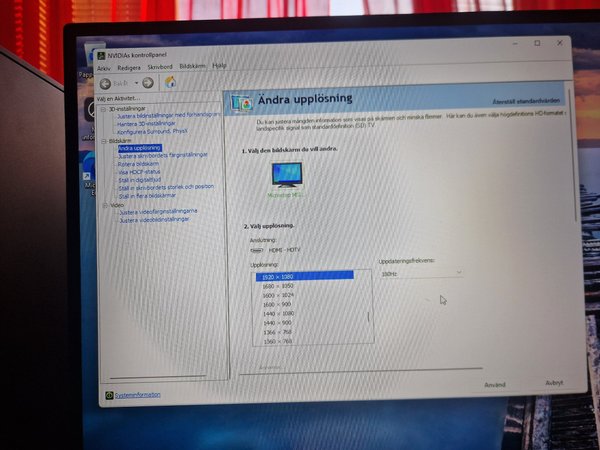Click the Home icon in toolbar
Viewport: 600px width, 450px height.
(170, 82)
